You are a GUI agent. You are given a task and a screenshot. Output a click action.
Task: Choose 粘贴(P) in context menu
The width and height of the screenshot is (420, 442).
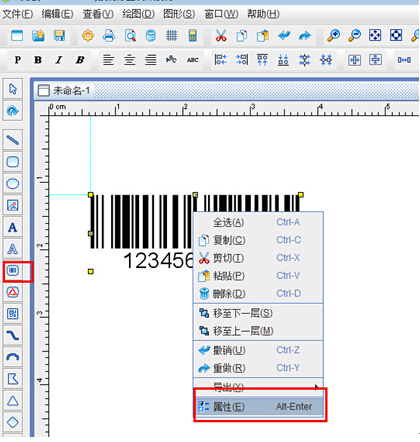coord(258,276)
